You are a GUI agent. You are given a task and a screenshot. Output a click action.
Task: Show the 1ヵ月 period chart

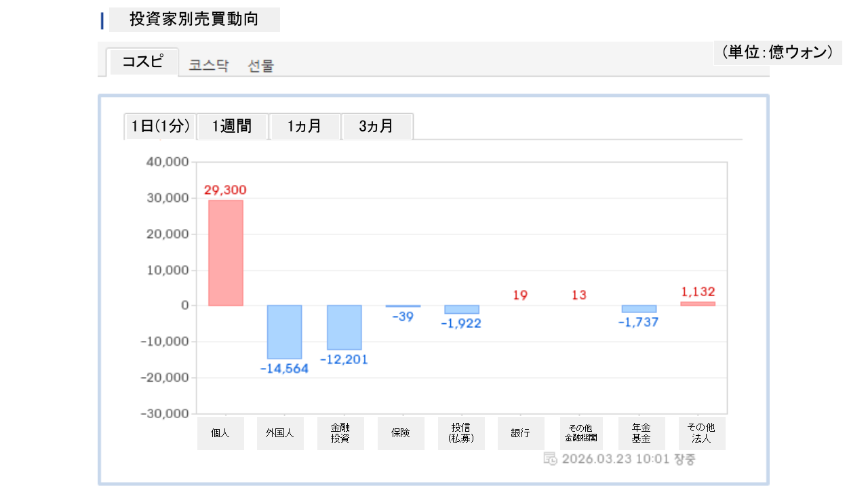(x=304, y=126)
